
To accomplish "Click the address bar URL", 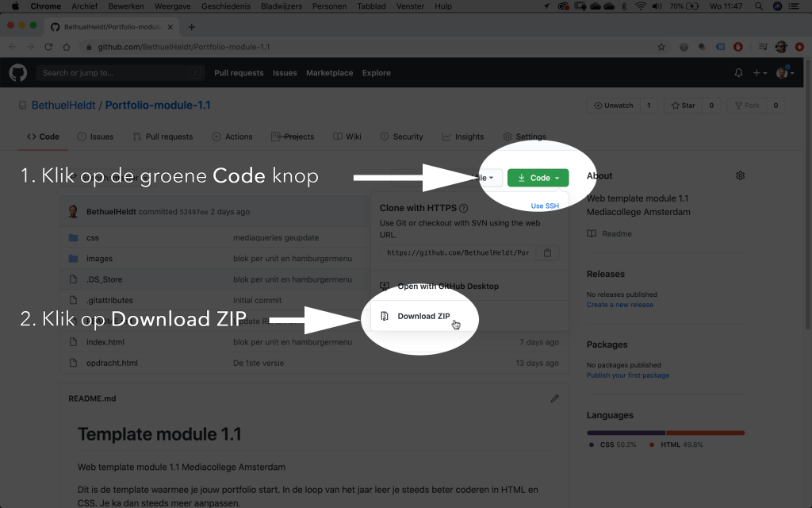I will (x=184, y=47).
